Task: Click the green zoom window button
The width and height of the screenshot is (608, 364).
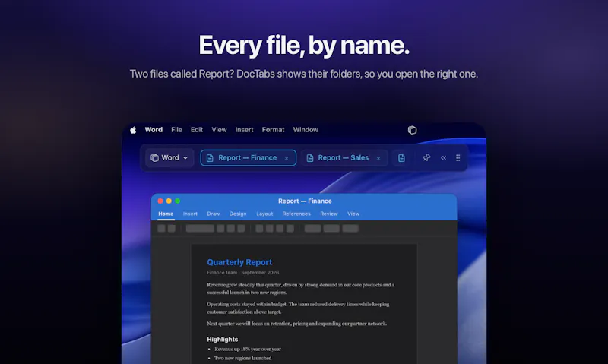Action: tap(177, 201)
